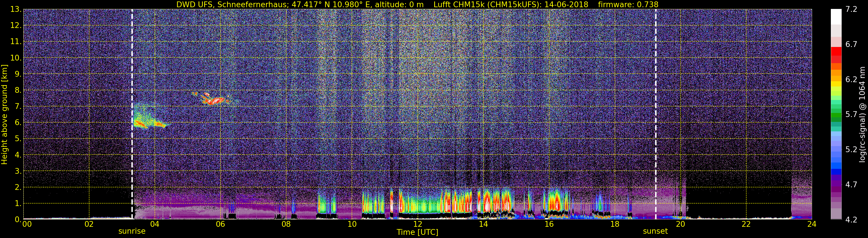This screenshot has height=238, width=868.
Task: Click the height axis tick '5.'
Action: 18,139
